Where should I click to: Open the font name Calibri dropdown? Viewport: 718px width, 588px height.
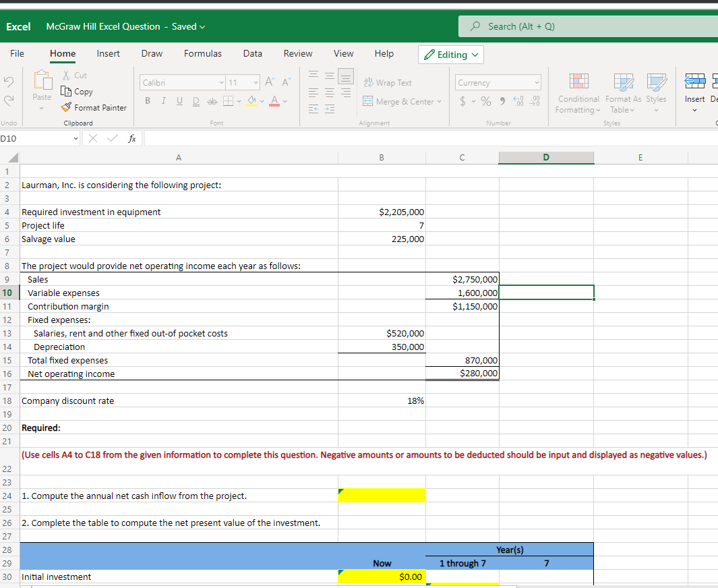182,82
